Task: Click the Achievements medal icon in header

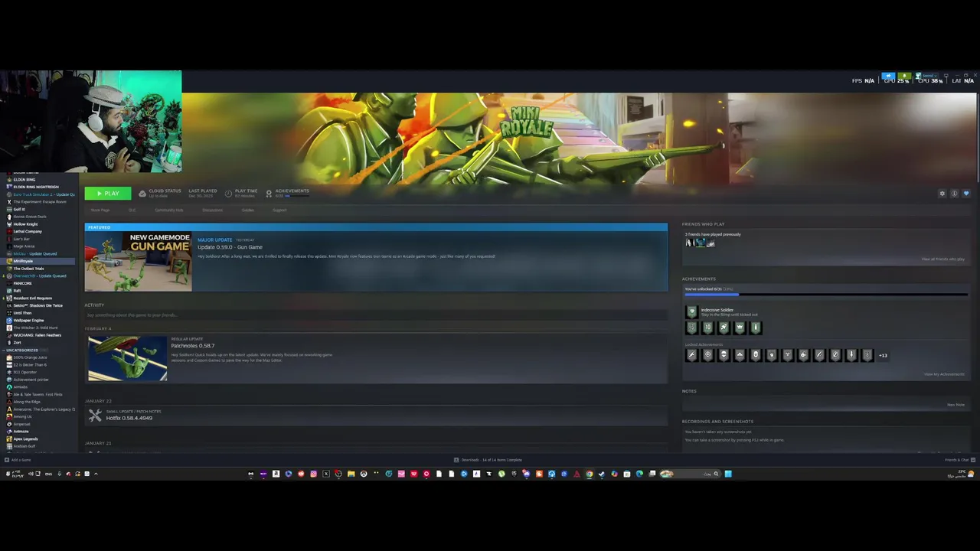Action: point(269,194)
